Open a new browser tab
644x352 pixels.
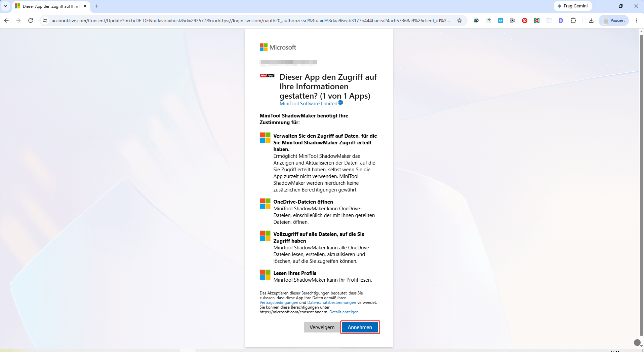tap(97, 6)
